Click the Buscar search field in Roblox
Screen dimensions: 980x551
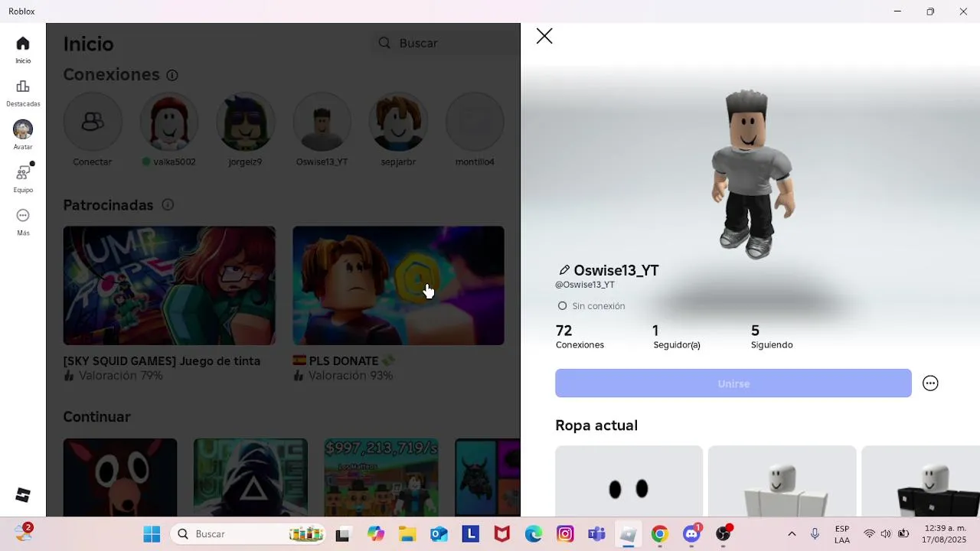447,43
